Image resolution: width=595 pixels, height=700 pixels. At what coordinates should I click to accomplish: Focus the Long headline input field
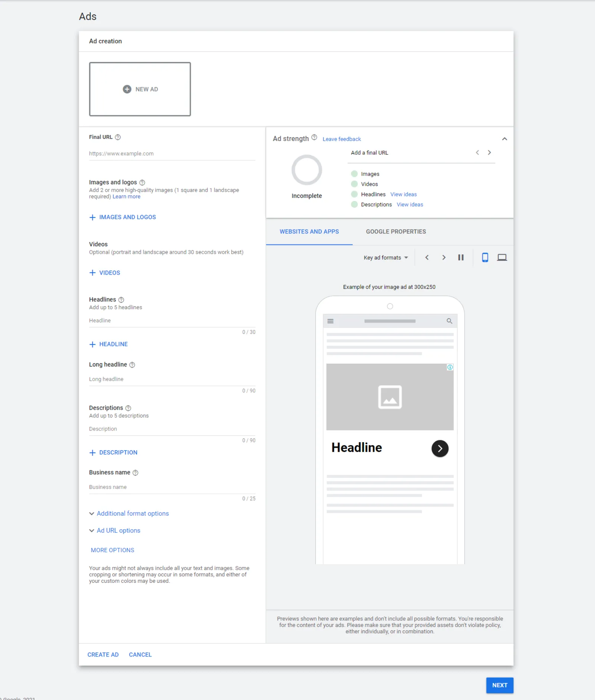coord(172,379)
